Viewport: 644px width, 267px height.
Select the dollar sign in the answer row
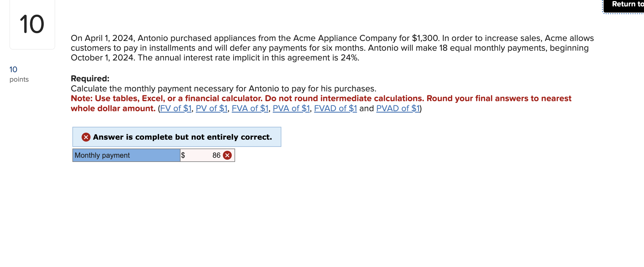coord(183,155)
